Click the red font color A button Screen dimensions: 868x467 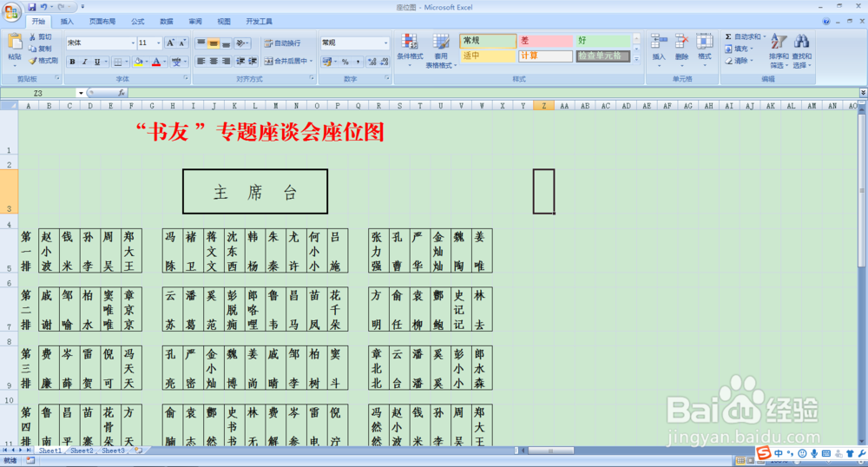(156, 62)
